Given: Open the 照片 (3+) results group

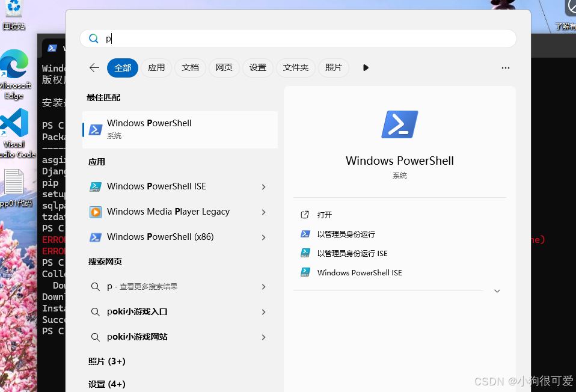Looking at the screenshot, I should (107, 361).
